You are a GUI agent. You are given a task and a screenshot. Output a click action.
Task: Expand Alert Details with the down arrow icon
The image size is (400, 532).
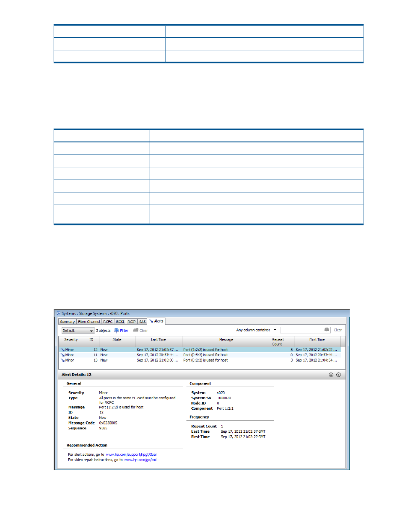click(338, 375)
